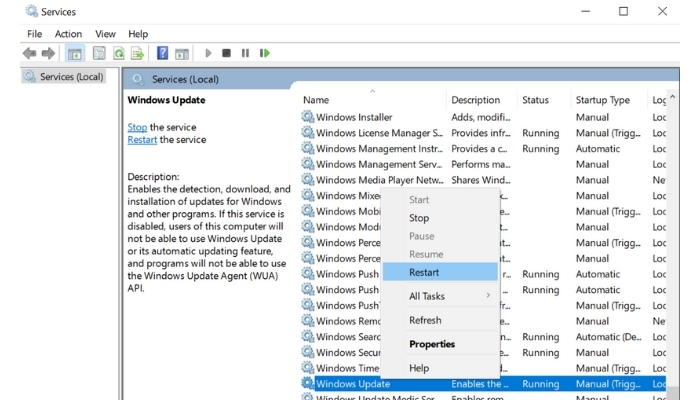Open the File menu
Image resolution: width=700 pixels, height=400 pixels.
34,34
